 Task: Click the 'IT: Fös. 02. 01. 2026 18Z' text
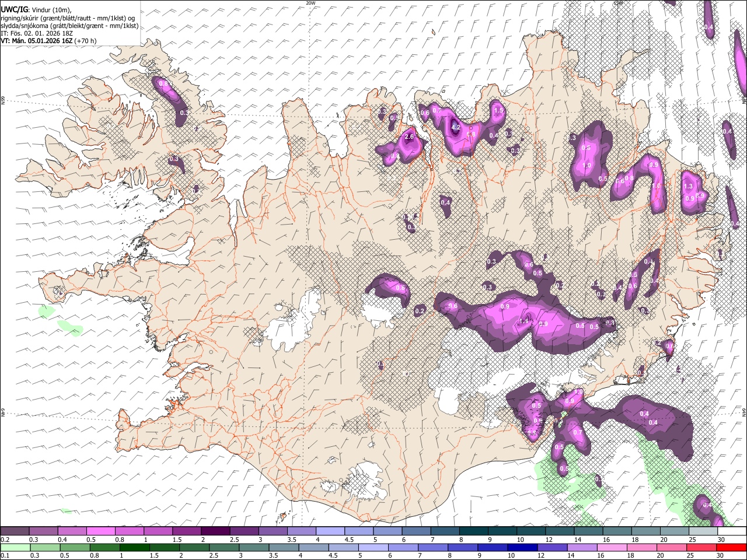point(37,33)
